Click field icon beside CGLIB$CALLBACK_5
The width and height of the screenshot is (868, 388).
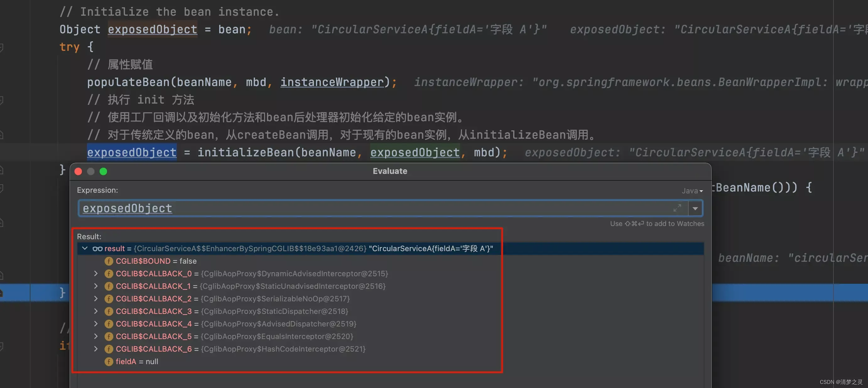pos(109,337)
